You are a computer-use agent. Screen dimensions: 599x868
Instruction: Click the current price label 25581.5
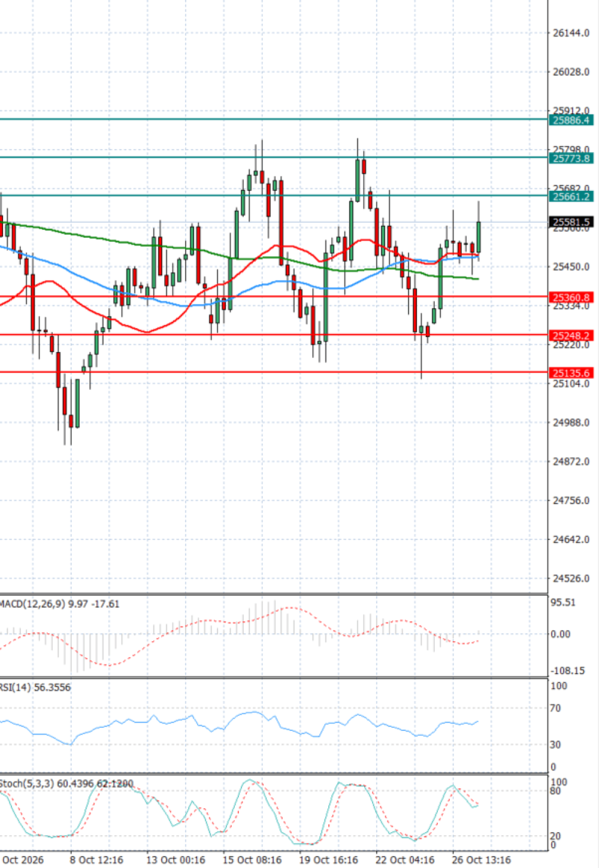point(571,222)
